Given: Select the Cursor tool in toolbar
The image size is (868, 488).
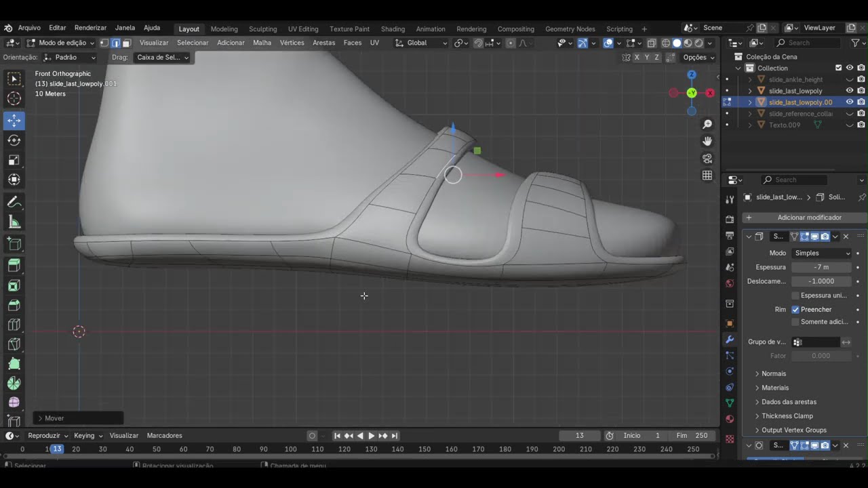Looking at the screenshot, I should 14,99.
